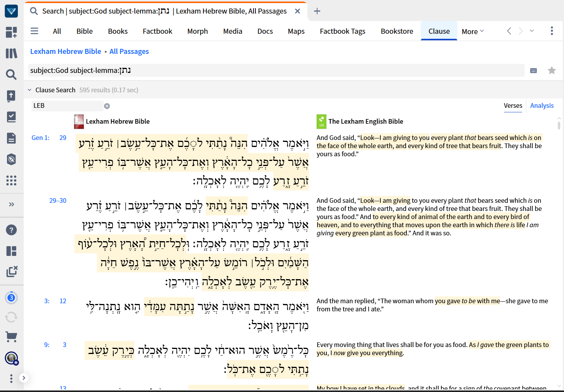Switch to Verses view

coord(513,105)
